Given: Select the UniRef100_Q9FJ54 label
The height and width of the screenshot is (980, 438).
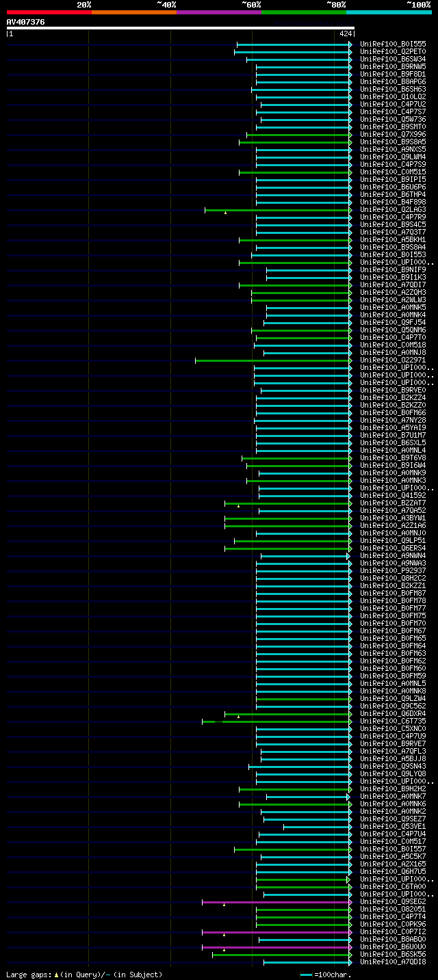Looking at the screenshot, I should [x=393, y=322].
